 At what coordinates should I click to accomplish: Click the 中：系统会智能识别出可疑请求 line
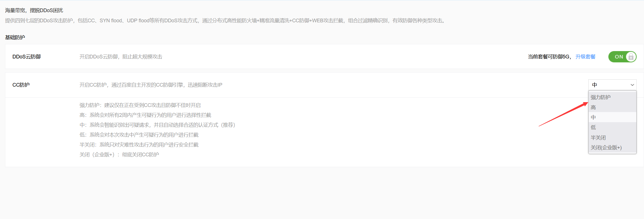tap(157, 125)
